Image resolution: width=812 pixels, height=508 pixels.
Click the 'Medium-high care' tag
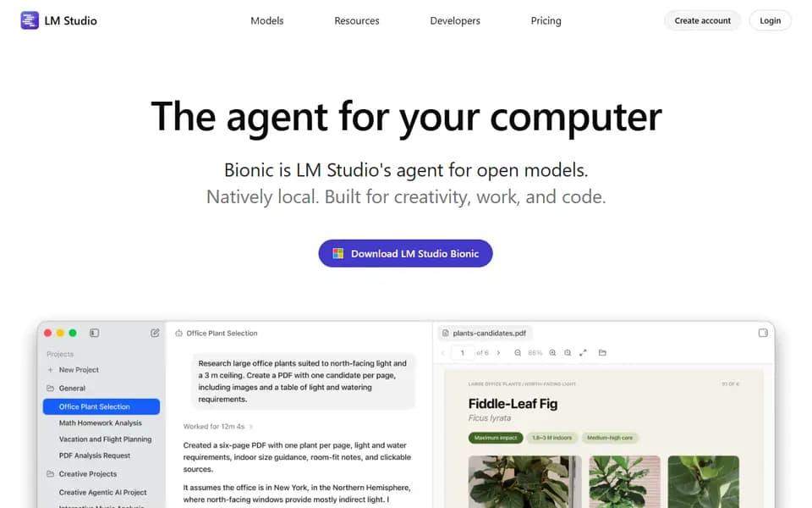click(x=610, y=438)
